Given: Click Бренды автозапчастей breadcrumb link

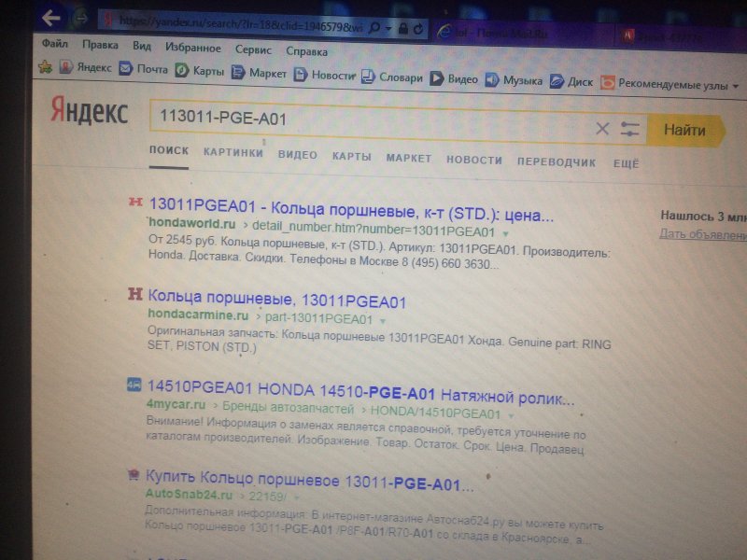Looking at the screenshot, I should [x=288, y=408].
